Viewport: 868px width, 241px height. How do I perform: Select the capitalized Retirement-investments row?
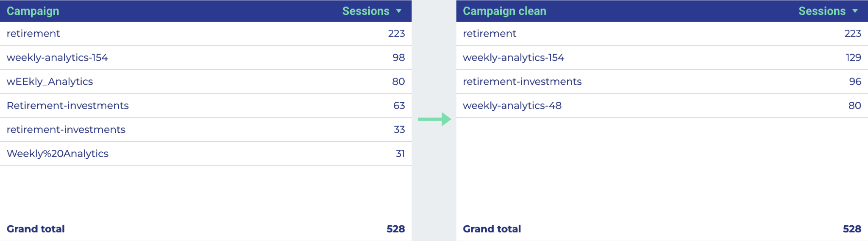[206, 106]
